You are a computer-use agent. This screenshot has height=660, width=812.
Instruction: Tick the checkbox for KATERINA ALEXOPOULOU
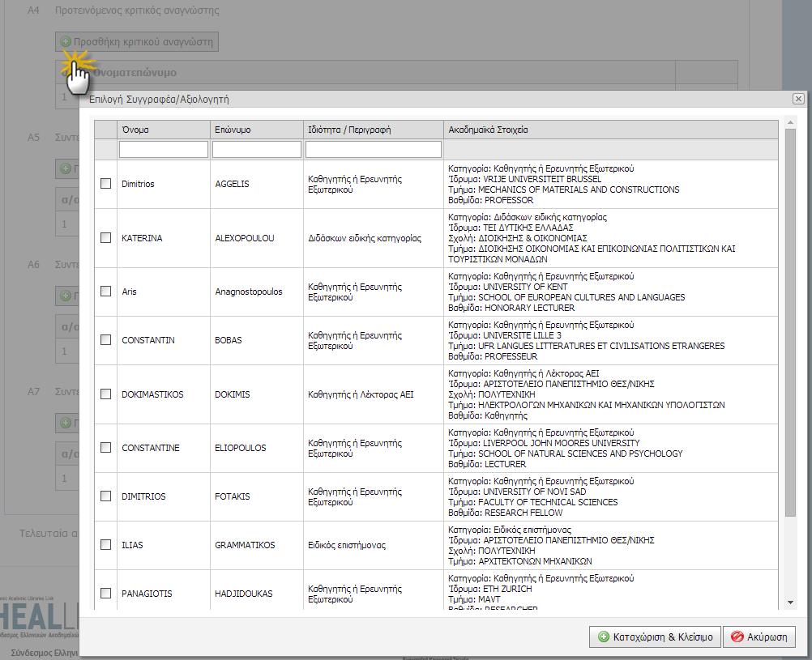click(x=105, y=237)
